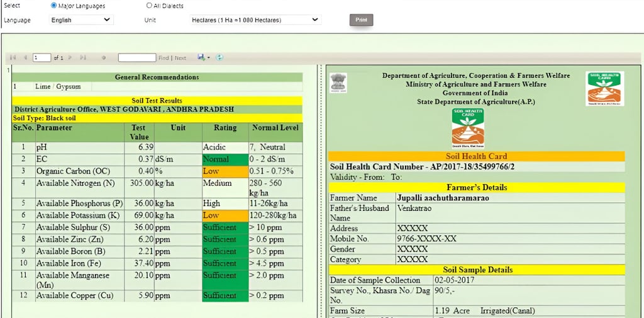Click farmer name Jupalli aachutharamarao
This screenshot has width=644, height=318.
coord(443,198)
